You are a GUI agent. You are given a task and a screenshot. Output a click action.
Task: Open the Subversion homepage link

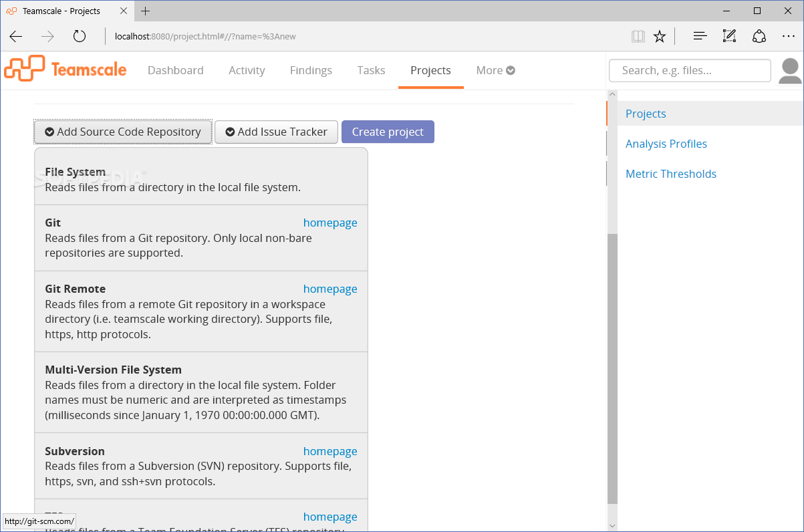(330, 451)
